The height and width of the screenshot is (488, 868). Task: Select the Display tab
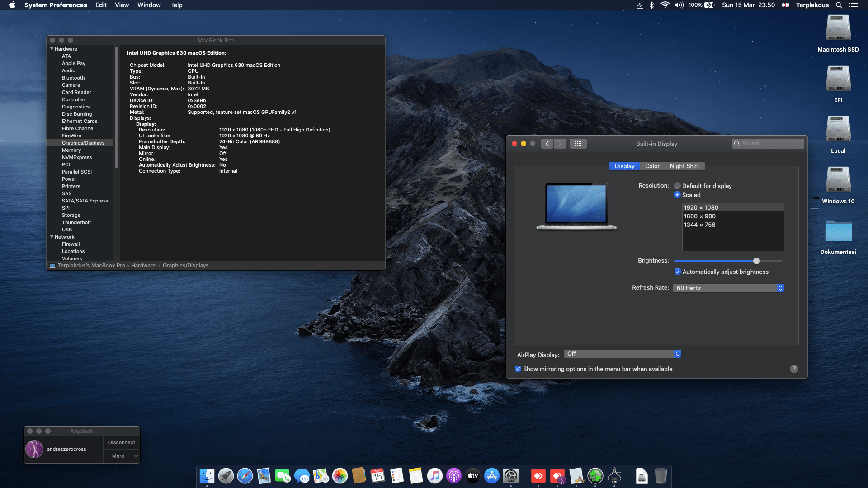coord(624,166)
